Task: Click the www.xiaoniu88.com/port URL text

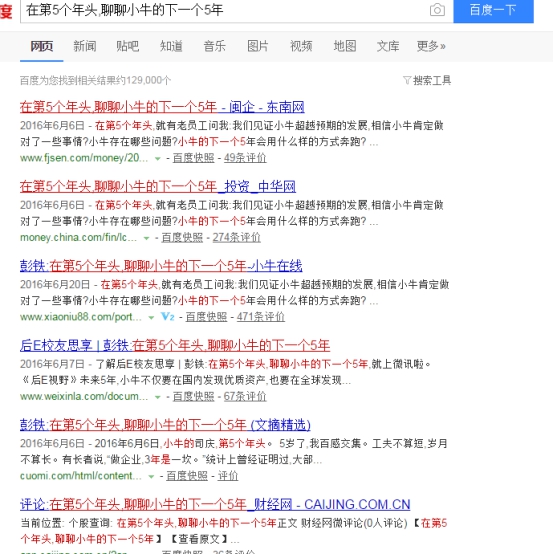Action: click(81, 317)
